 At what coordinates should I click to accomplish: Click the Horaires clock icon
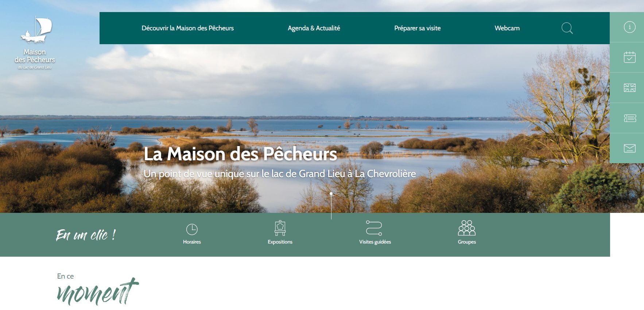(192, 229)
